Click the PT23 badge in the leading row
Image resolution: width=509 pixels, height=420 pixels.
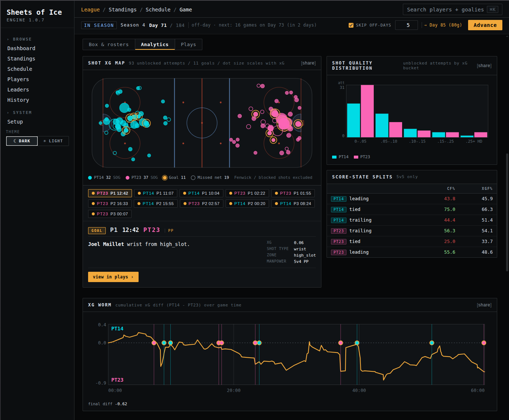(339, 253)
